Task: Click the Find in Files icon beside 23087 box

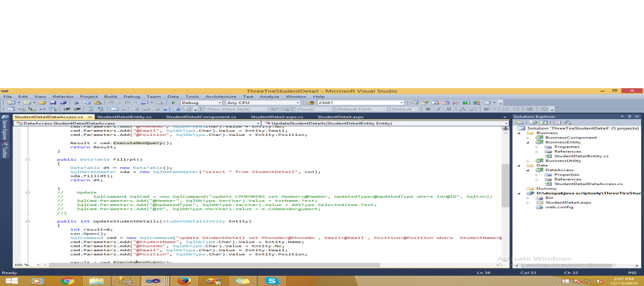Action: tap(311, 102)
